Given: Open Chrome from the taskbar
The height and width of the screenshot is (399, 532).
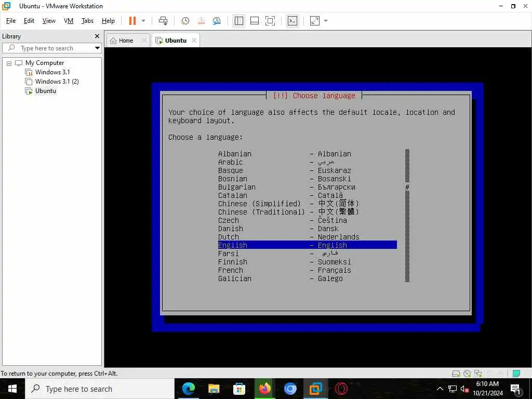Looking at the screenshot, I should (x=290, y=389).
